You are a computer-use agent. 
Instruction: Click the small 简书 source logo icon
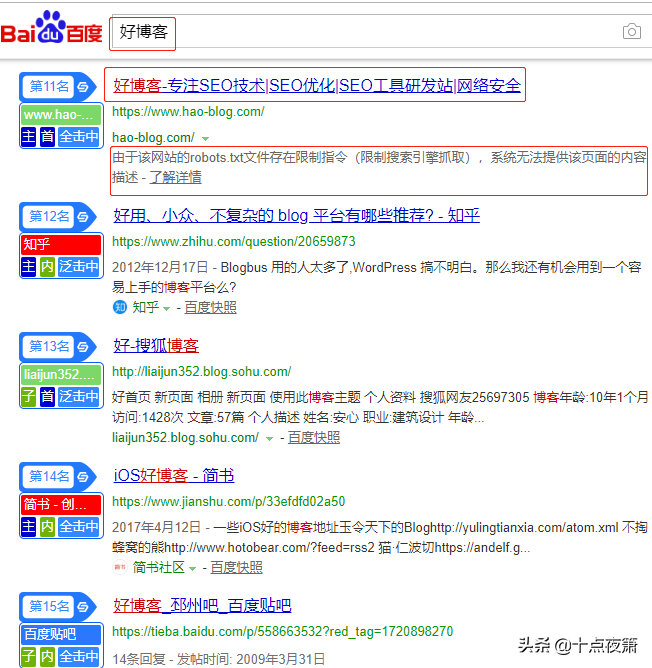120,567
